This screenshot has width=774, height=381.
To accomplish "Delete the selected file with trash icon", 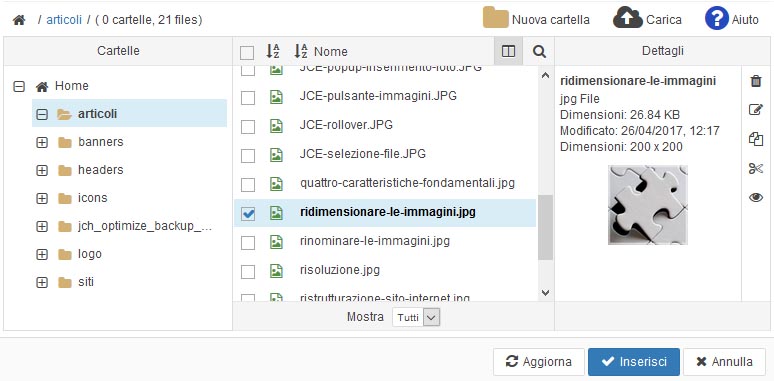I will [756, 81].
